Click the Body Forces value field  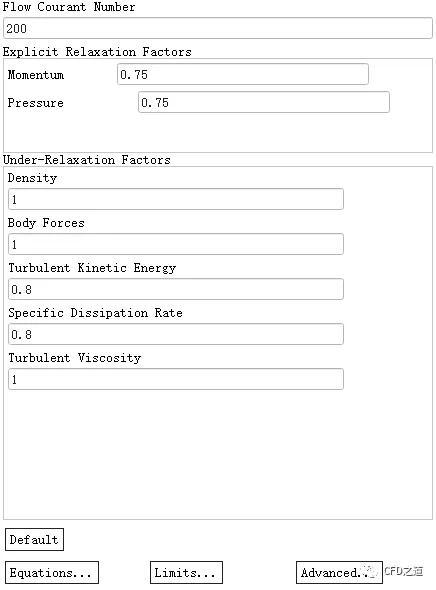coord(176,244)
